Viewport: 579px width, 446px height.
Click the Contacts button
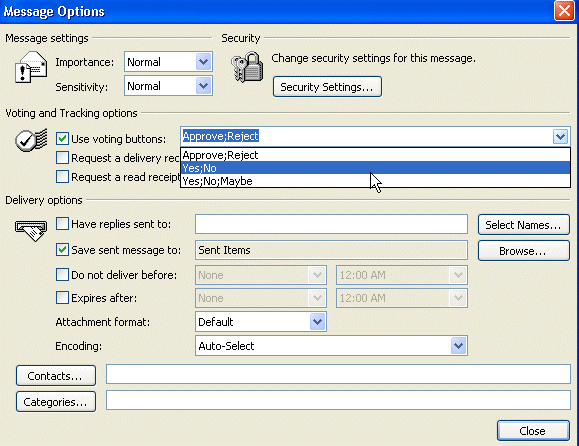click(x=56, y=376)
